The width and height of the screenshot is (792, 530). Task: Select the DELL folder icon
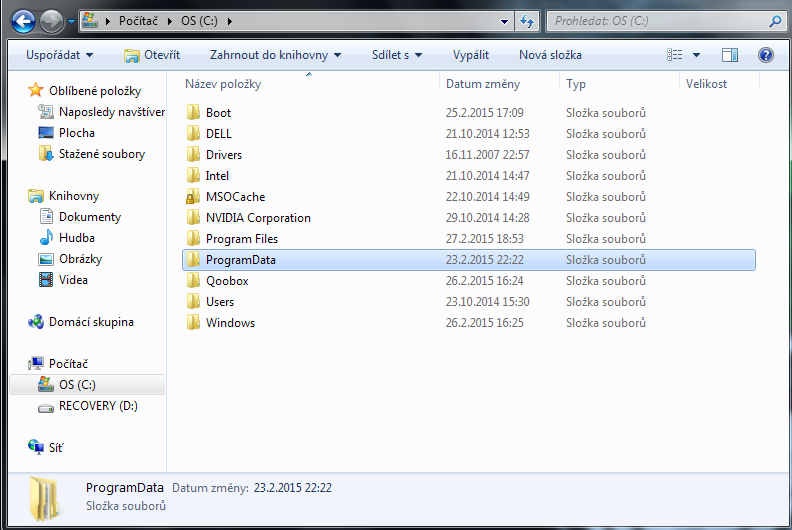coord(193,133)
